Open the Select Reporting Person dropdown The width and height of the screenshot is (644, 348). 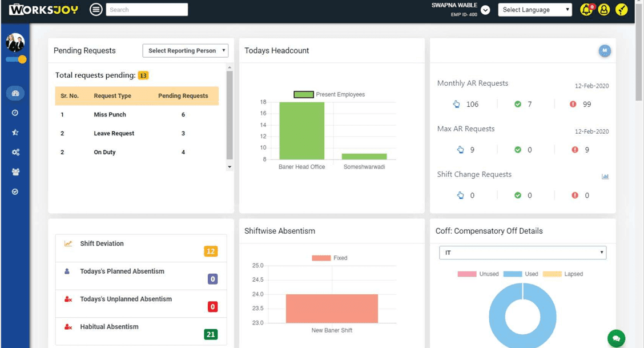coord(185,51)
